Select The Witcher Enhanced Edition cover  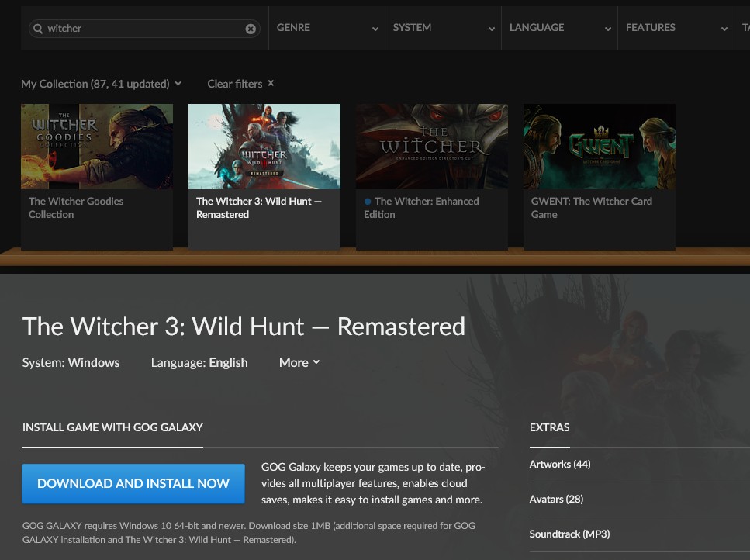pyautogui.click(x=432, y=147)
